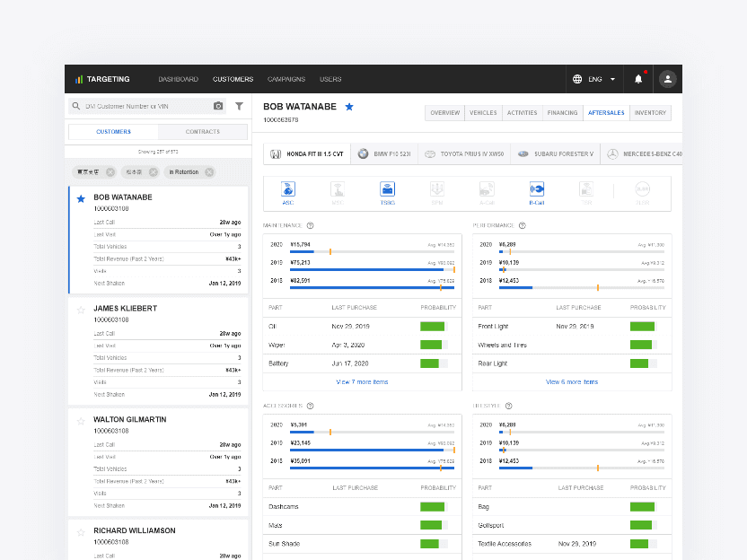
Task: Click the Oil probability green bar
Action: pyautogui.click(x=434, y=326)
